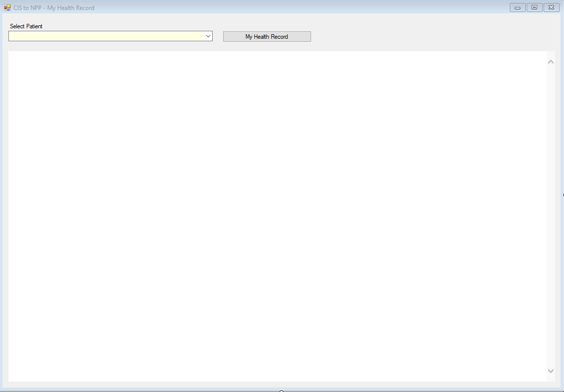The image size is (564, 392).
Task: Click the CIS to NPP application icon
Action: (x=7, y=7)
